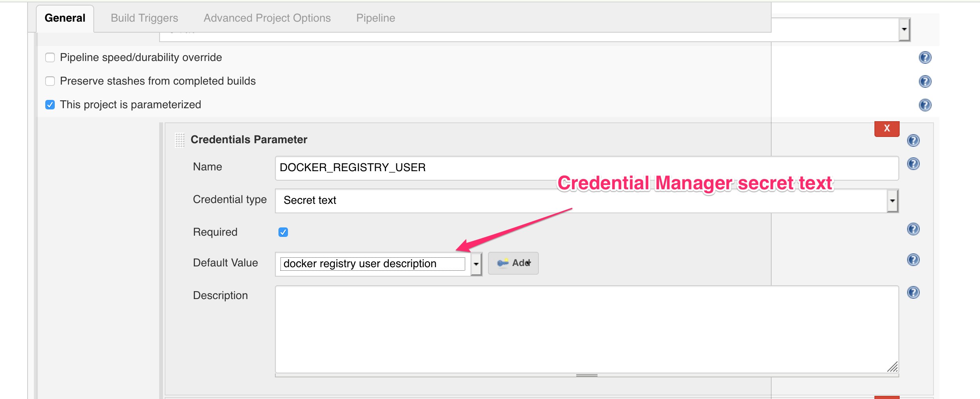The height and width of the screenshot is (399, 980).
Task: Open help for the Description field
Action: [x=913, y=292]
